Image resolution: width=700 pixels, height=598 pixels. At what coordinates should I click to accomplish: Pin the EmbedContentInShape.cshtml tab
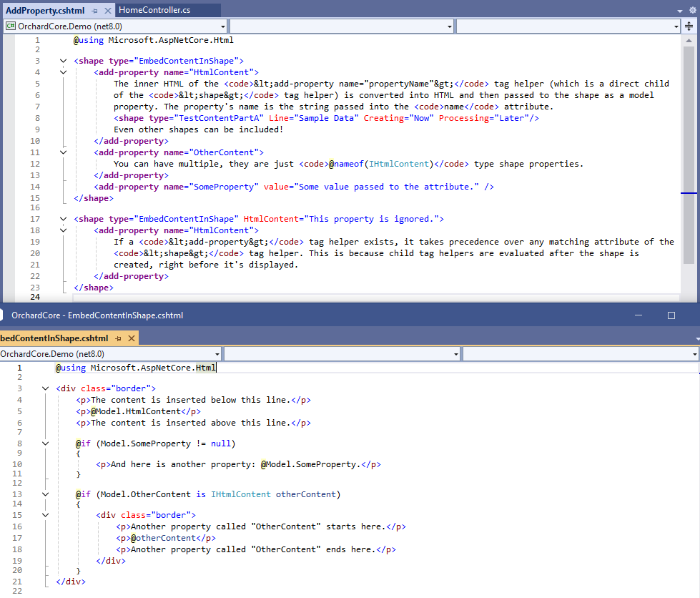[x=118, y=338]
